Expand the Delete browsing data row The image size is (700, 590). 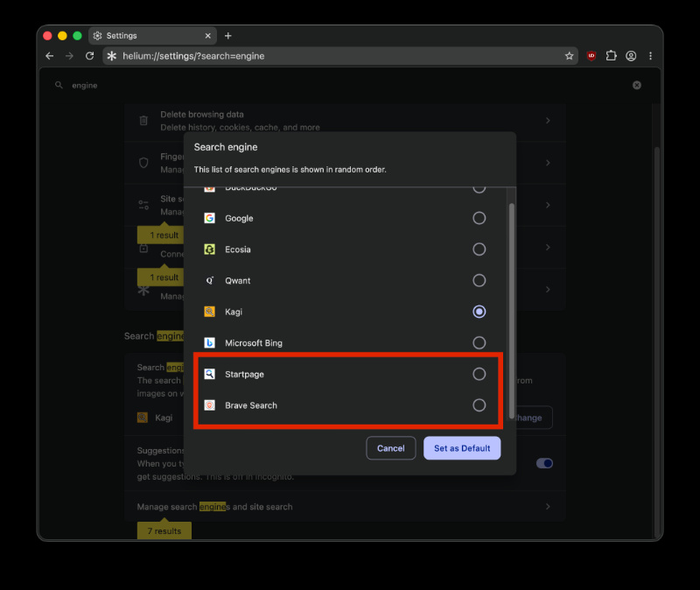click(345, 121)
